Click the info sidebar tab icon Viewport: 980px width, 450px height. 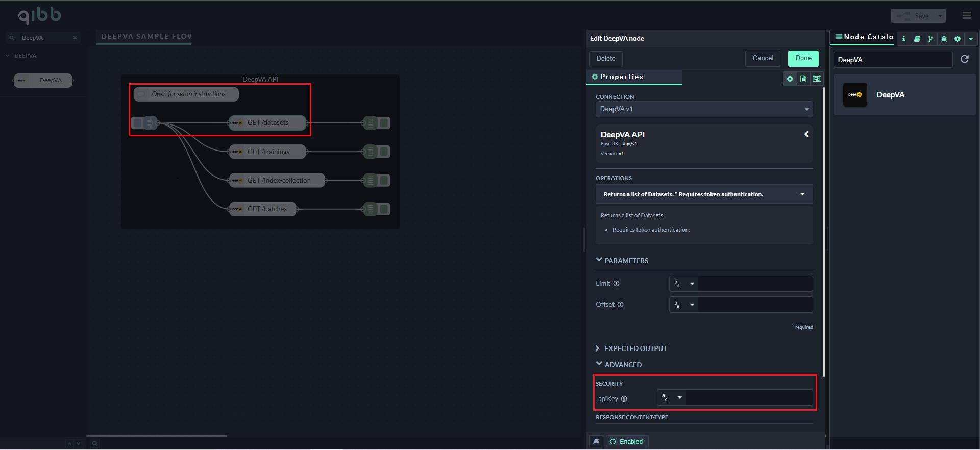[904, 39]
